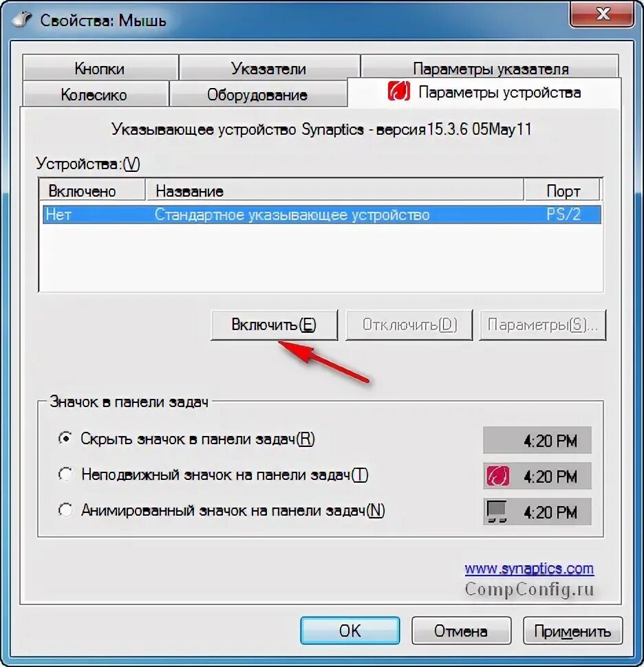Enable the 'Анимированный значок на панели задач' option

point(65,510)
